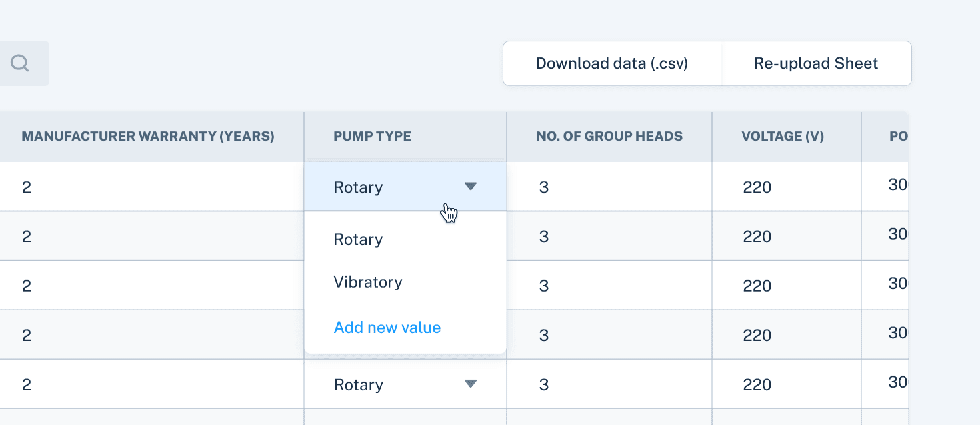Choose Vibratory from pump type list
Viewport: 980px width, 425px height.
[x=367, y=282]
